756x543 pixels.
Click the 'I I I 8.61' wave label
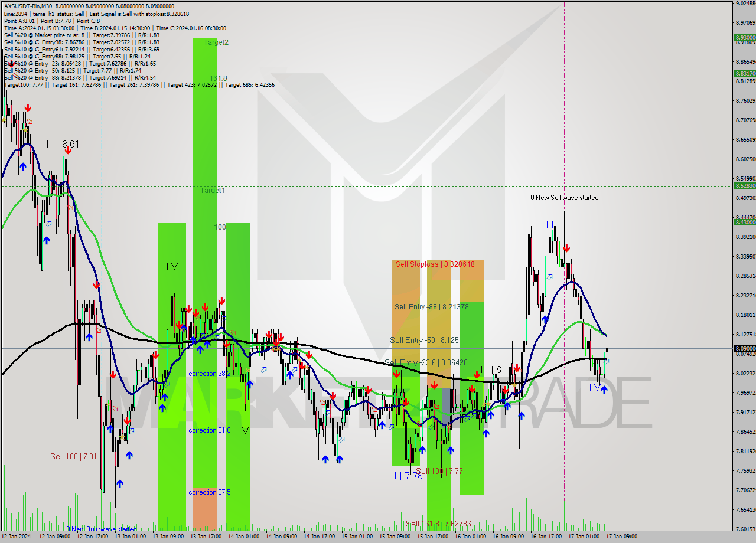pyautogui.click(x=63, y=144)
